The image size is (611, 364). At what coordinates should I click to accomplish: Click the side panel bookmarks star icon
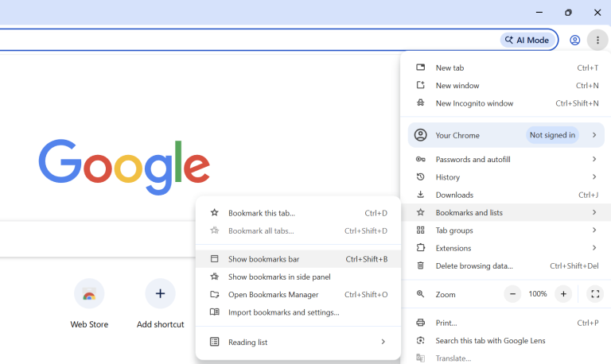(214, 277)
